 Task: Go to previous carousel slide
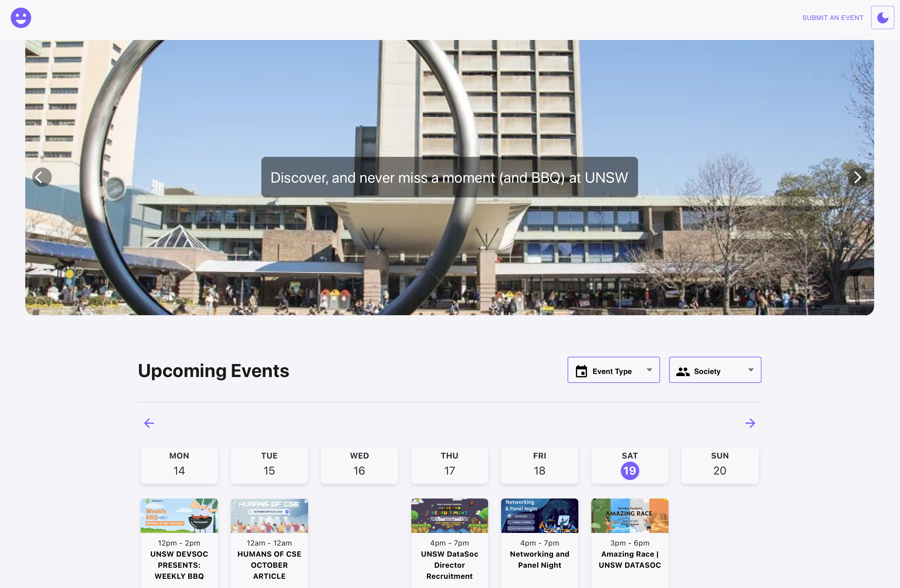click(42, 177)
